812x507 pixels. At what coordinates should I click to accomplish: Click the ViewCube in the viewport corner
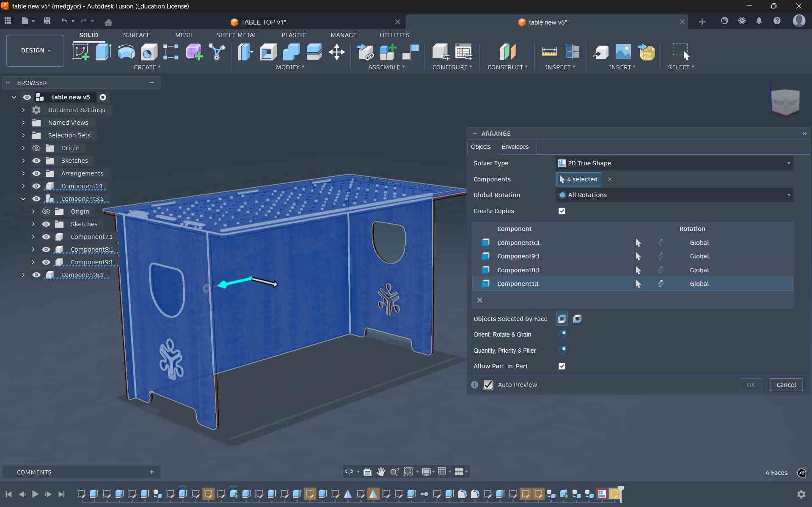[785, 102]
